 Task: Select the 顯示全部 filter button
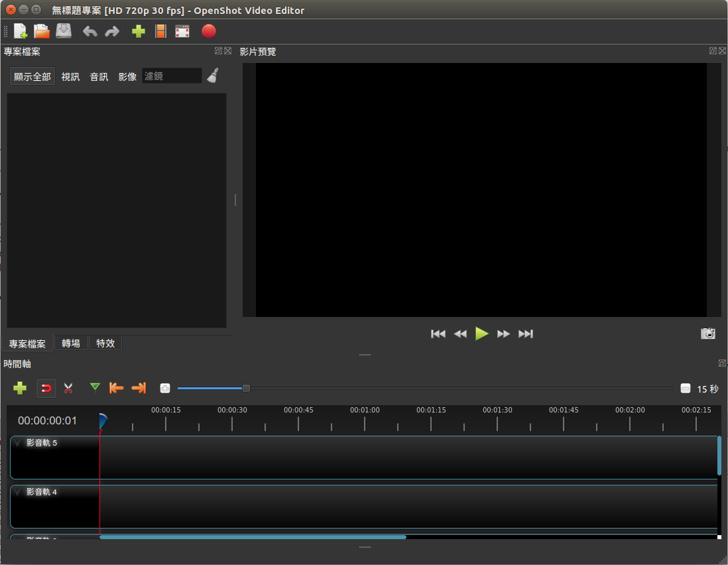click(x=32, y=76)
